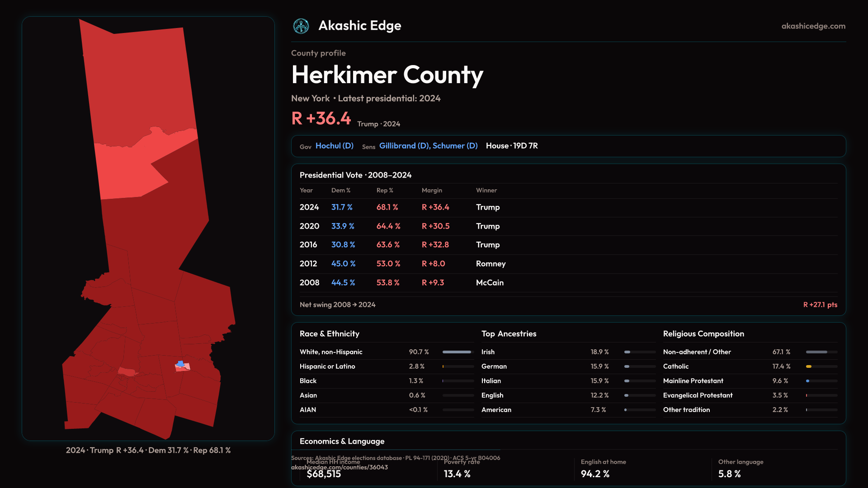Click the Presidential Vote 2008–2024 heading
The image size is (868, 488).
pyautogui.click(x=355, y=175)
